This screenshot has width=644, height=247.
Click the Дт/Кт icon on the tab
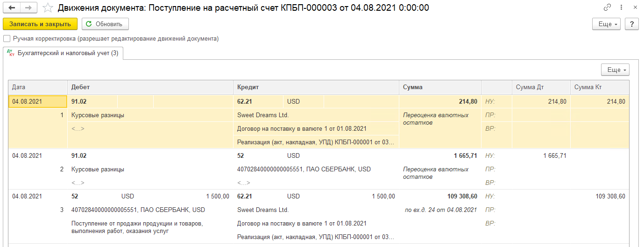point(11,53)
